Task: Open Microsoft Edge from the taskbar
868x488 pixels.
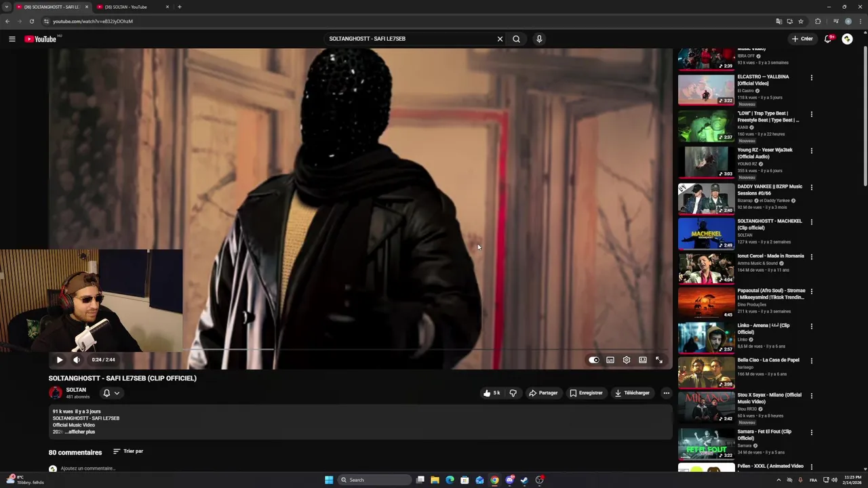Action: tap(450, 480)
